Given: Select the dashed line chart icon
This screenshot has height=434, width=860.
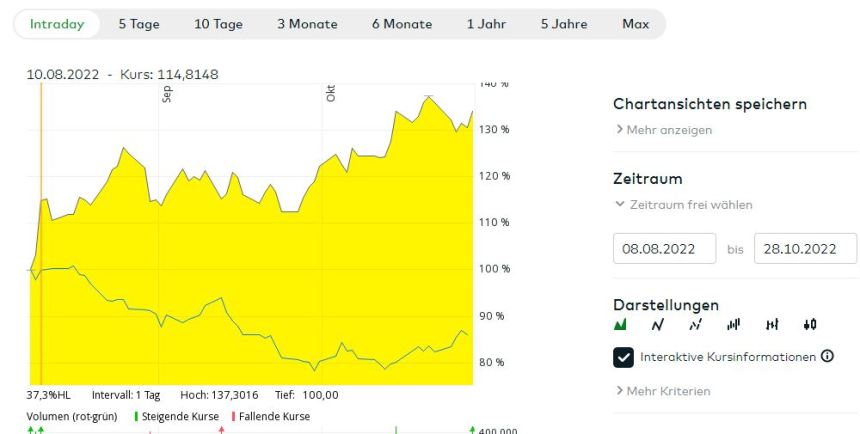Looking at the screenshot, I should pyautogui.click(x=695, y=324).
